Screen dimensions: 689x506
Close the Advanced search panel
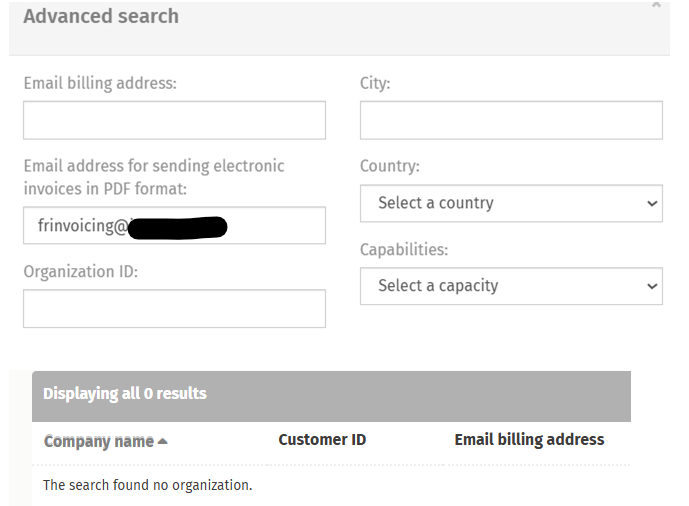[x=656, y=5]
